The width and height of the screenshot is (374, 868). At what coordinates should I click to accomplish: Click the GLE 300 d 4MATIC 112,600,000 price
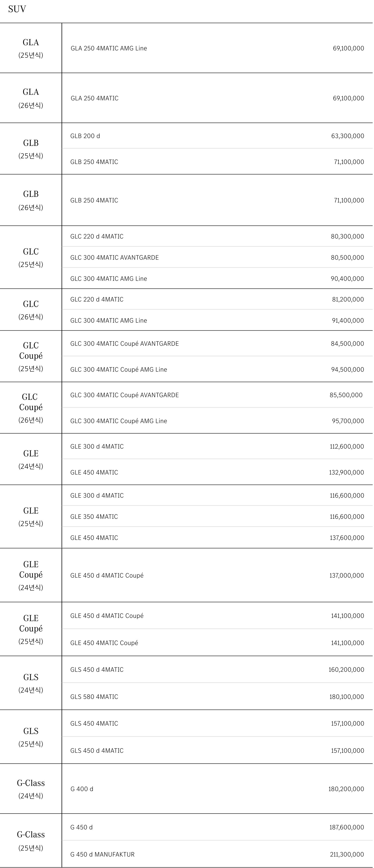(347, 446)
